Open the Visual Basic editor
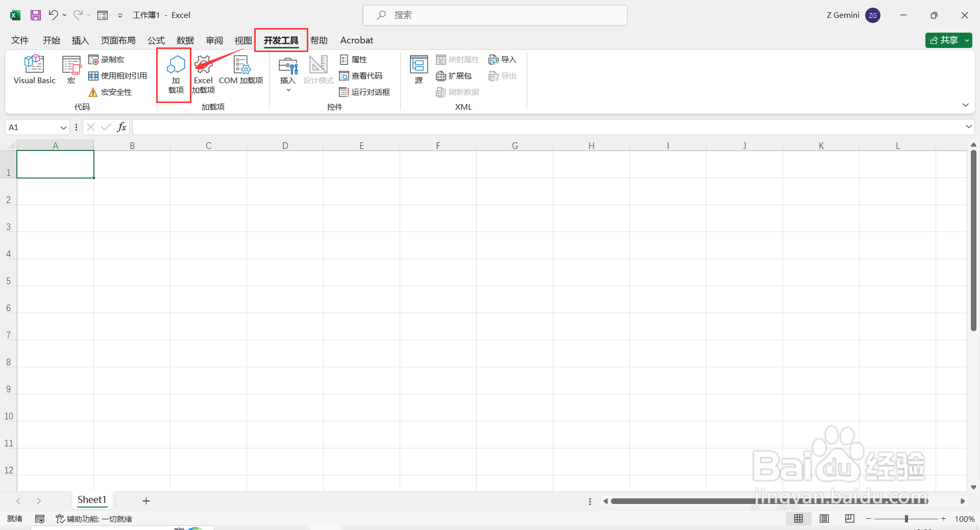The height and width of the screenshot is (530, 980). coord(34,70)
